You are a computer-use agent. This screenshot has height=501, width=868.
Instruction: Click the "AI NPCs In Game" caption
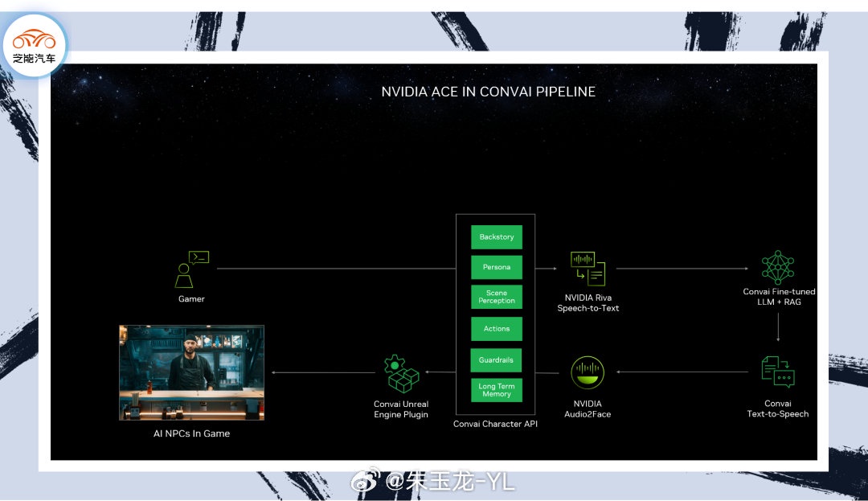point(191,433)
